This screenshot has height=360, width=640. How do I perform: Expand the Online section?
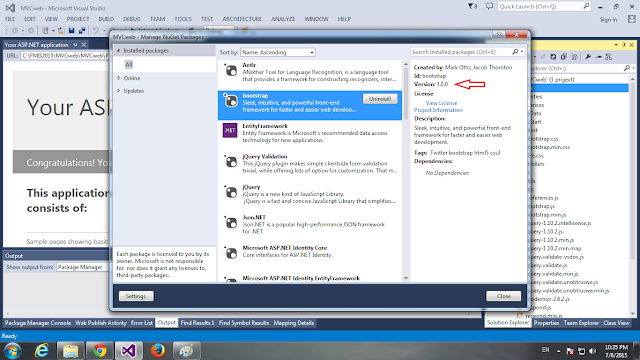119,78
